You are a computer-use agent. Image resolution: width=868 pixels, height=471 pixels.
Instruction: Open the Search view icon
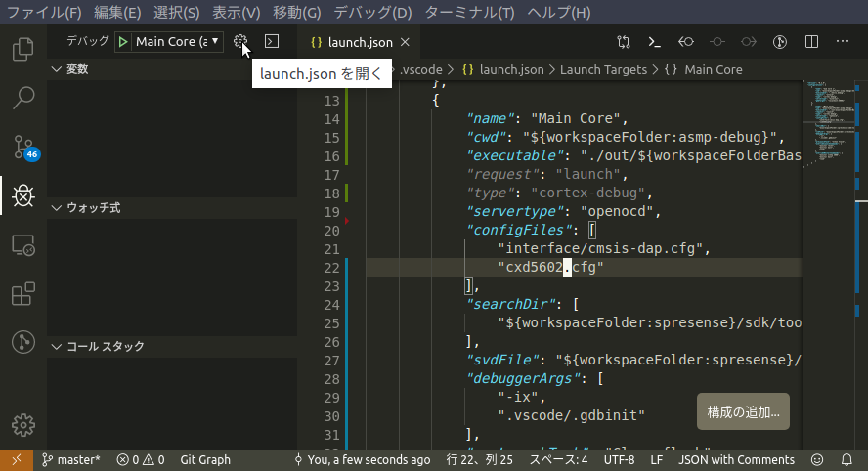[23, 98]
